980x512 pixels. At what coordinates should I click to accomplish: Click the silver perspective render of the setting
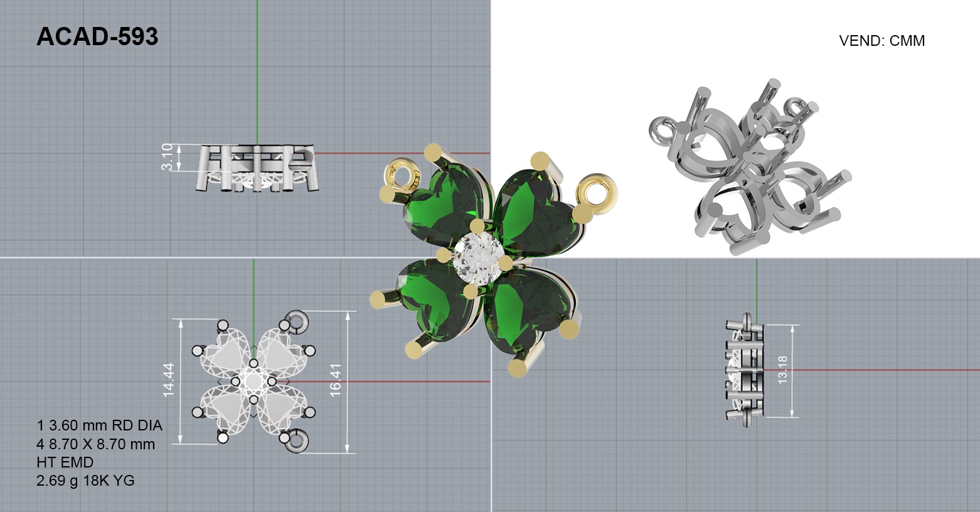[749, 167]
